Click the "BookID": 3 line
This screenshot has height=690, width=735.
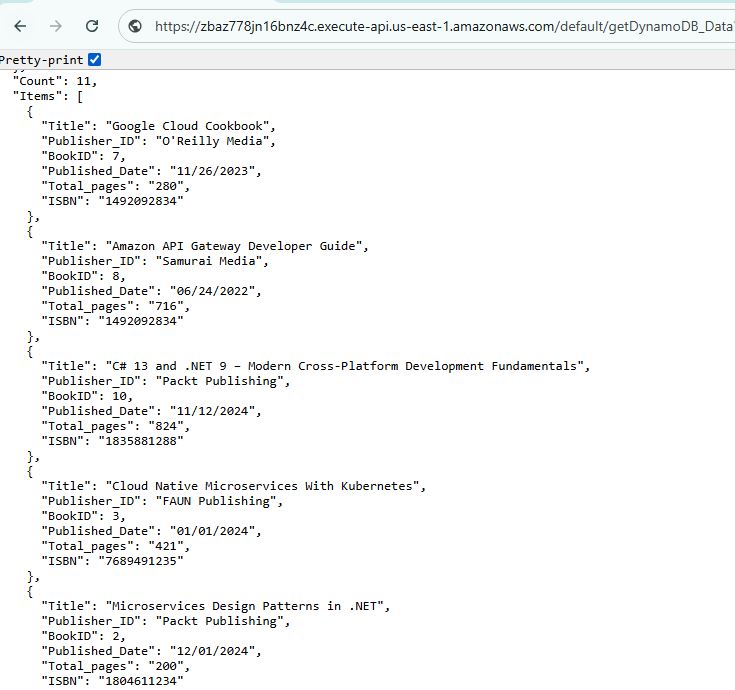point(83,516)
